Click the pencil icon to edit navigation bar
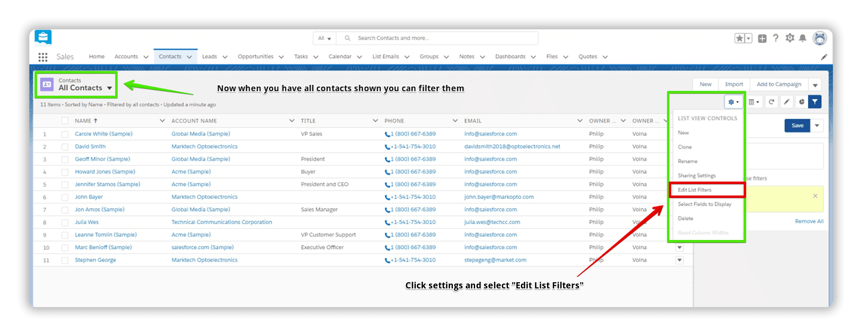868x336 pixels. click(824, 57)
